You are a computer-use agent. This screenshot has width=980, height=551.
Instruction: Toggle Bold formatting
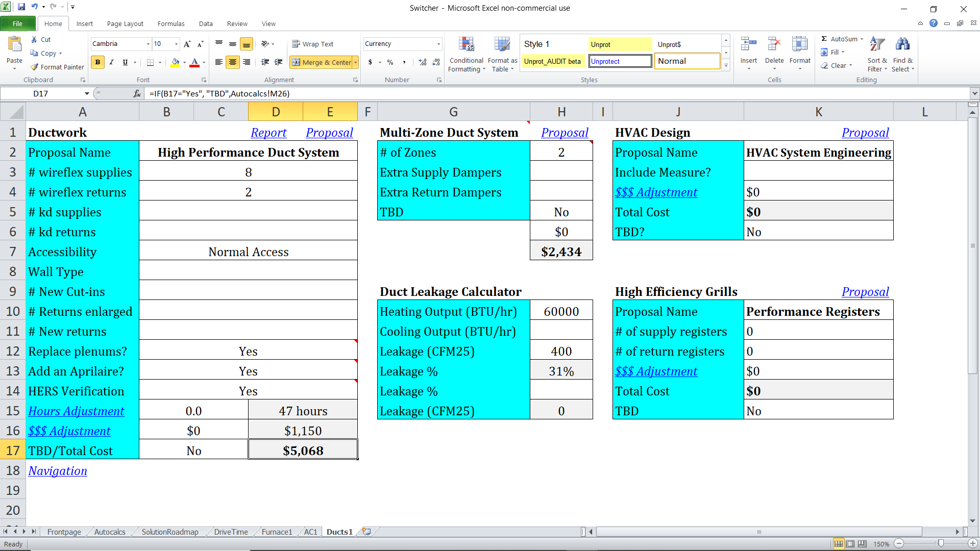(97, 62)
